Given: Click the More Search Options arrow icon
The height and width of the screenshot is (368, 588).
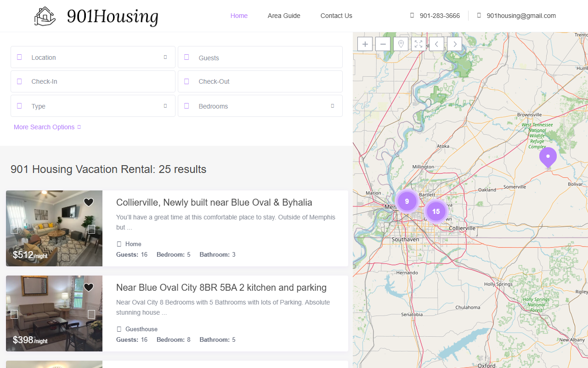Looking at the screenshot, I should tap(79, 127).
